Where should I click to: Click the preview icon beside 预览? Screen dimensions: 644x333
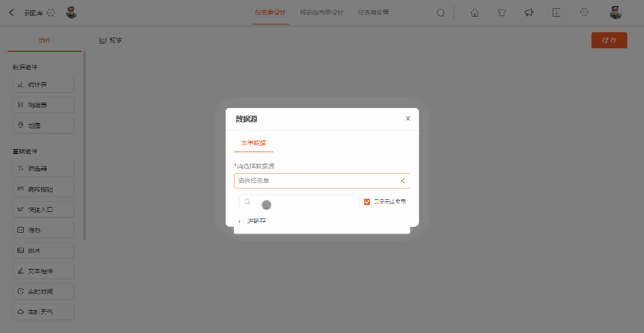point(103,41)
